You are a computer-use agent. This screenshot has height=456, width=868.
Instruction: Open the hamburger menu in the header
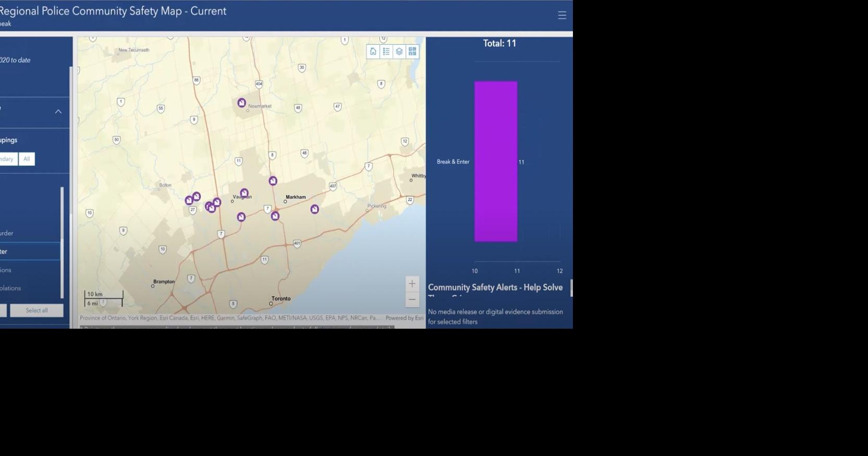tap(562, 15)
